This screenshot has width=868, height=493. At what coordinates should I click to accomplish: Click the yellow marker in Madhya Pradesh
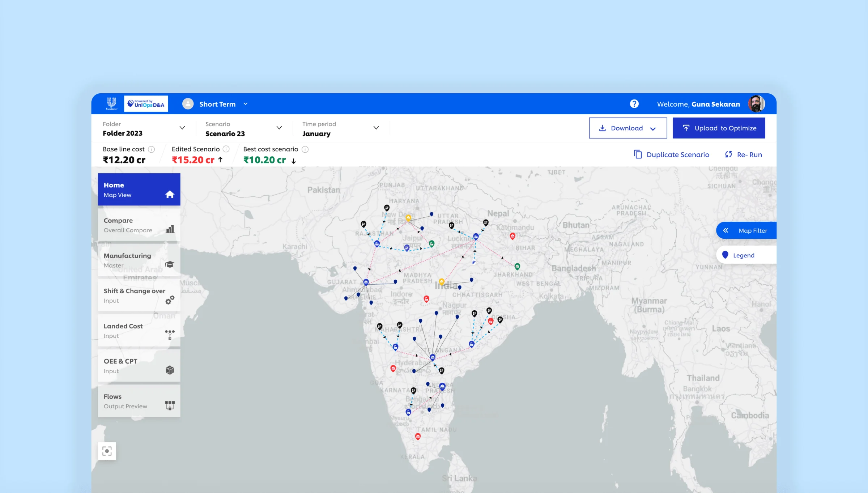[x=442, y=282]
